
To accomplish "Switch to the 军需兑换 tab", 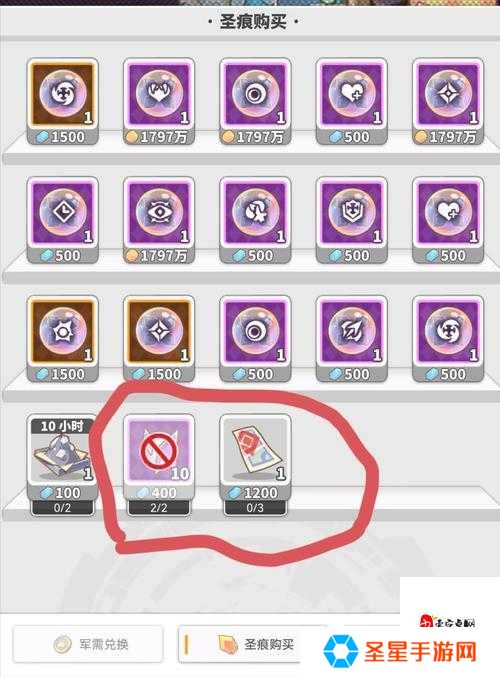I will point(88,645).
